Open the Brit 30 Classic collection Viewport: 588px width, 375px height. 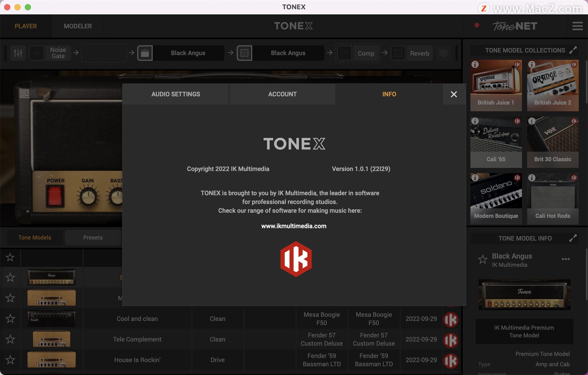coord(553,142)
